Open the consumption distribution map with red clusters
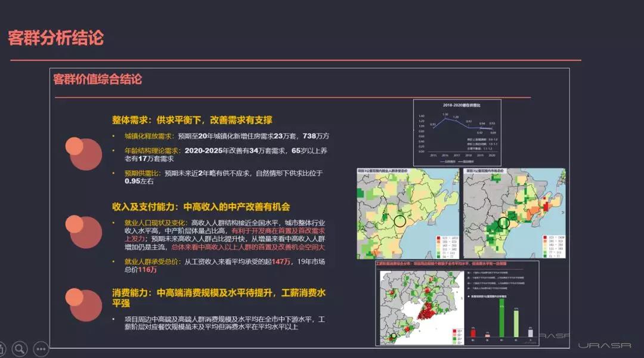Screen dimensions: 644x358 tap(422, 307)
